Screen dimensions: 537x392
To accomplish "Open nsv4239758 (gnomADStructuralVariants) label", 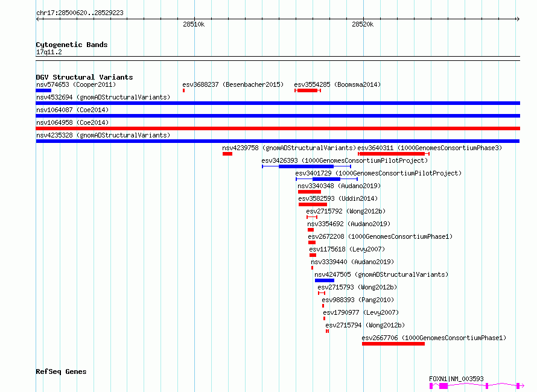I will (x=289, y=148).
